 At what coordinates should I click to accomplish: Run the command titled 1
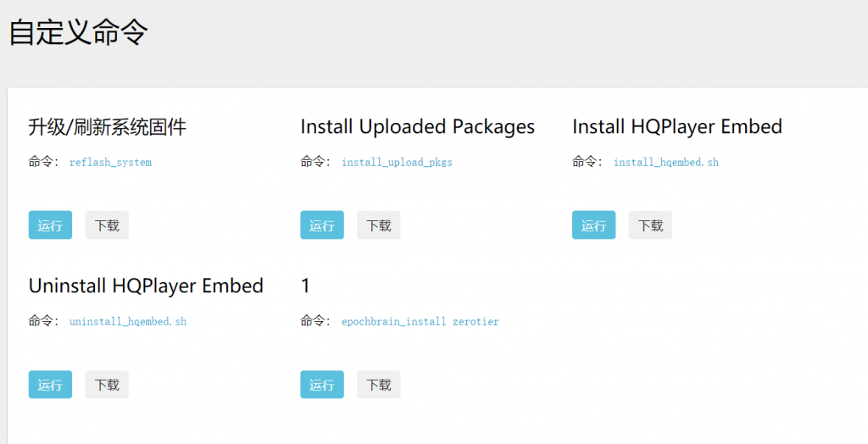322,384
